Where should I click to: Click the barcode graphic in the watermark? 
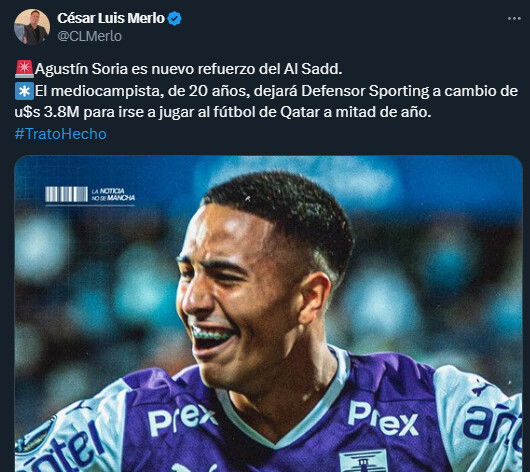[67, 194]
